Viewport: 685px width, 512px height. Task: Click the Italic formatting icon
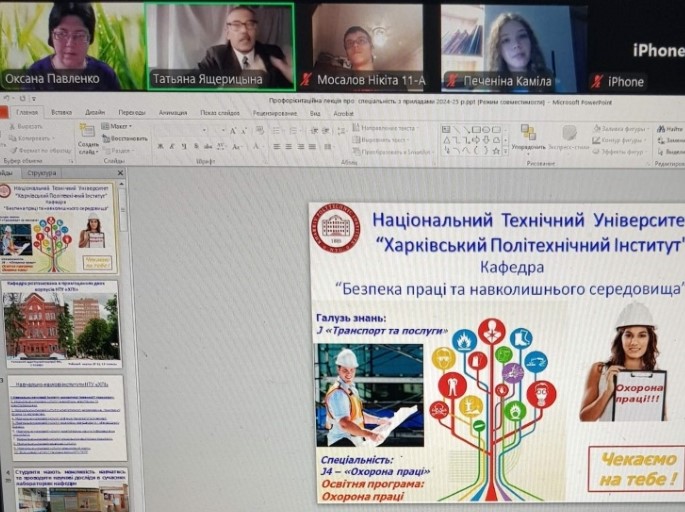pyautogui.click(x=172, y=146)
